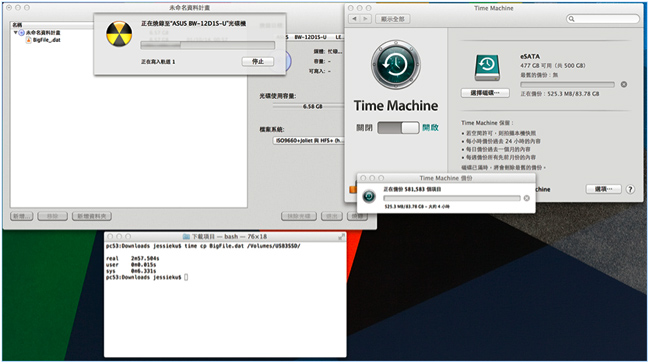Image resolution: width=650 pixels, height=364 pixels.
Task: Click the progress bar in Time Machine 備份 window
Action: tap(452, 198)
